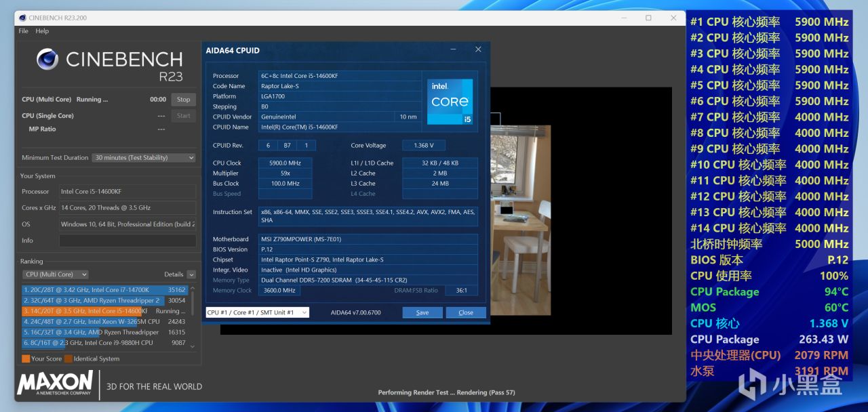Open the CPU core selector dropdown in AIDA64
This screenshot has height=412, width=868.
coord(258,312)
